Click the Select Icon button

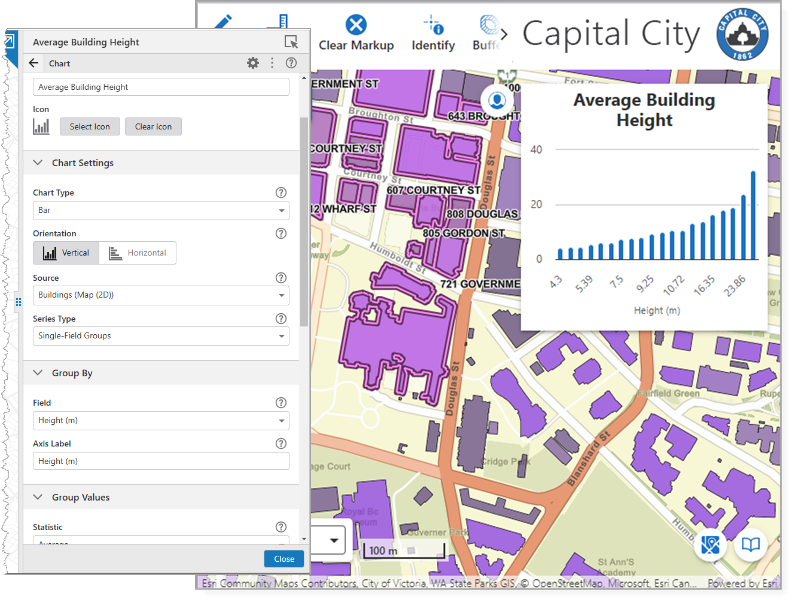[90, 126]
